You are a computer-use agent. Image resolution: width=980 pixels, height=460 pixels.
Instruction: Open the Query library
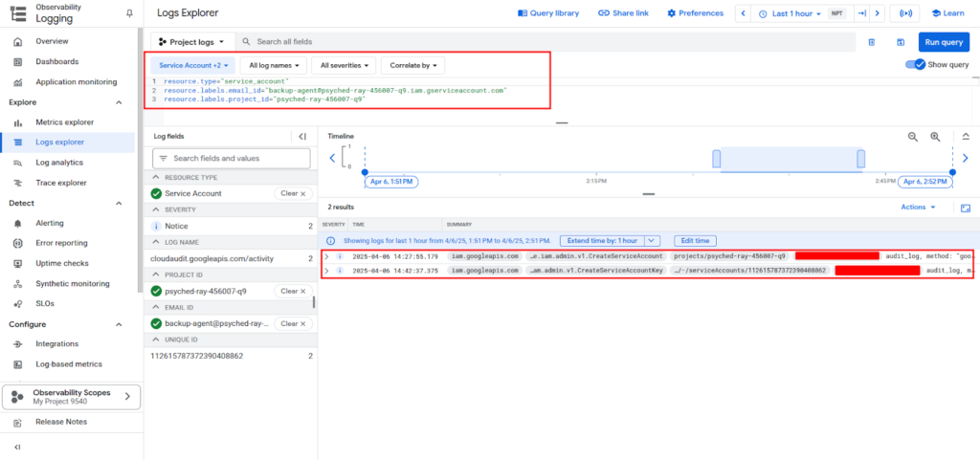(x=548, y=13)
